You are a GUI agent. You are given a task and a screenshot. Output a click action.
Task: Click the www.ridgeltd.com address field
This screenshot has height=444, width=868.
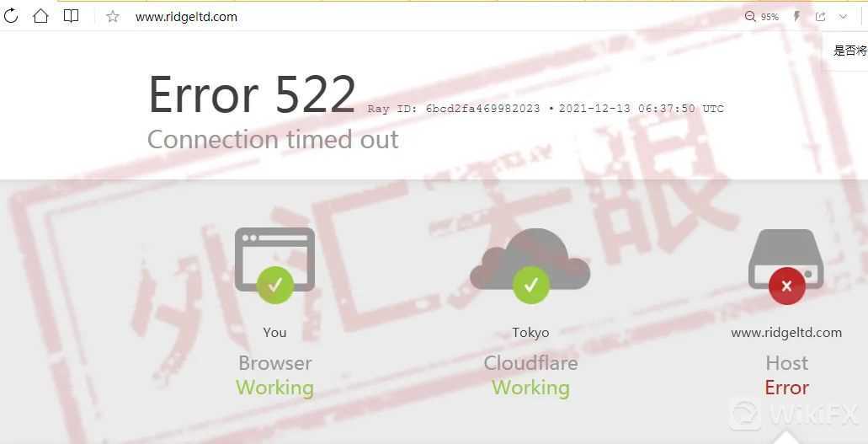click(x=186, y=17)
